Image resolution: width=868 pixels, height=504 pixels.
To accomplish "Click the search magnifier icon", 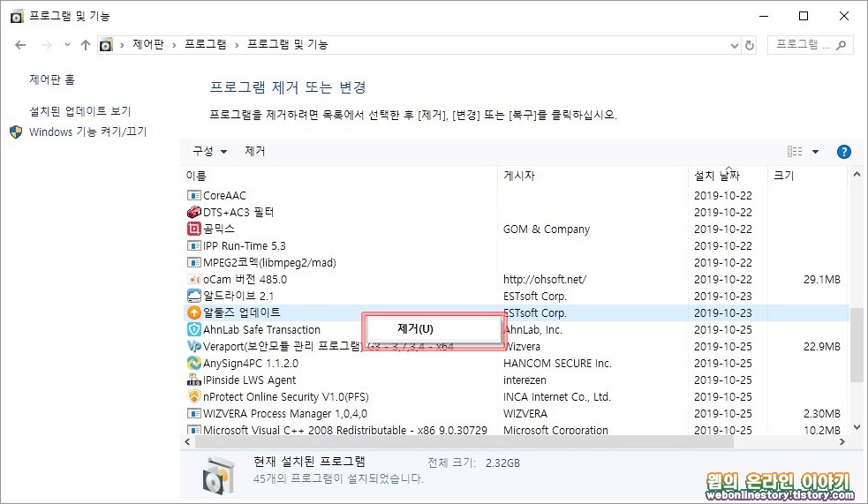I will point(842,45).
